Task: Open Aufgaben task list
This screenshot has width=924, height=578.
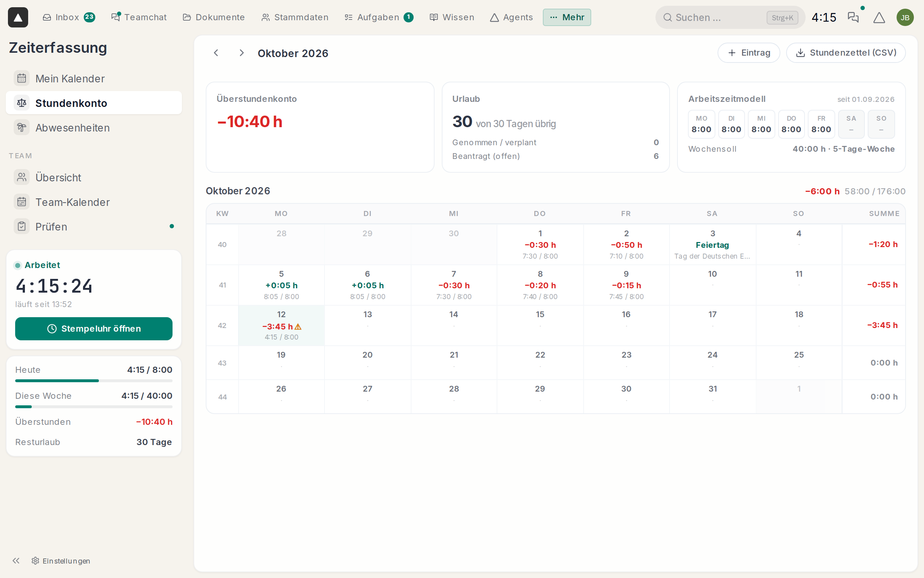Action: (x=379, y=17)
